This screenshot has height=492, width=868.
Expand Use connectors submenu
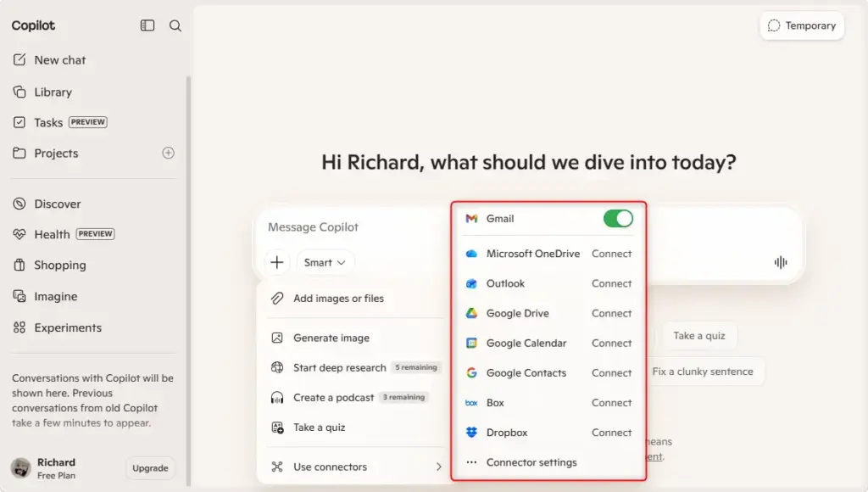pos(355,467)
